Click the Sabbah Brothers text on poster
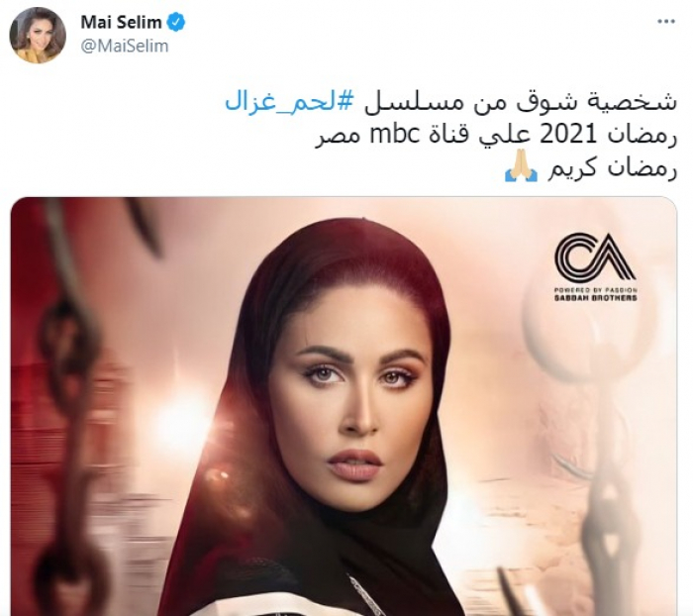 pos(595,298)
